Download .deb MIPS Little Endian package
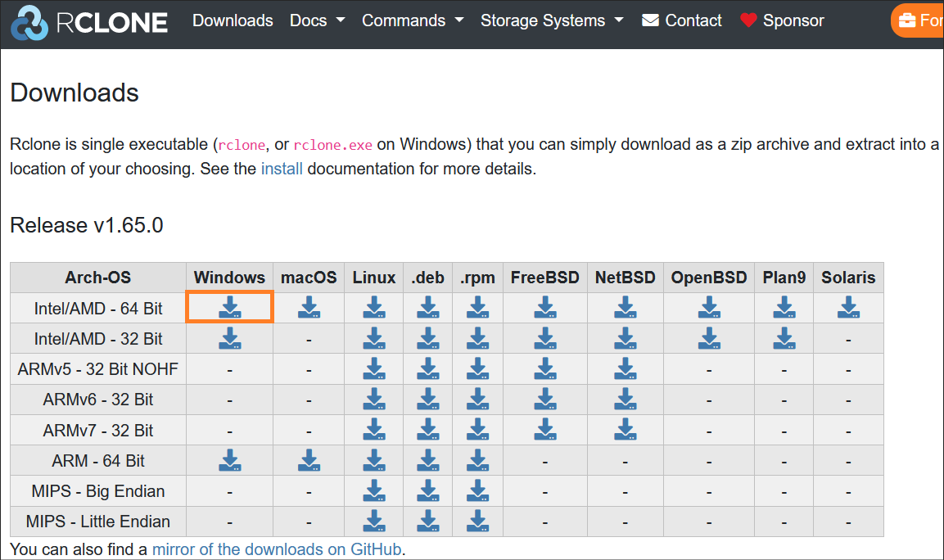Screen dimensions: 944x560 [x=428, y=521]
